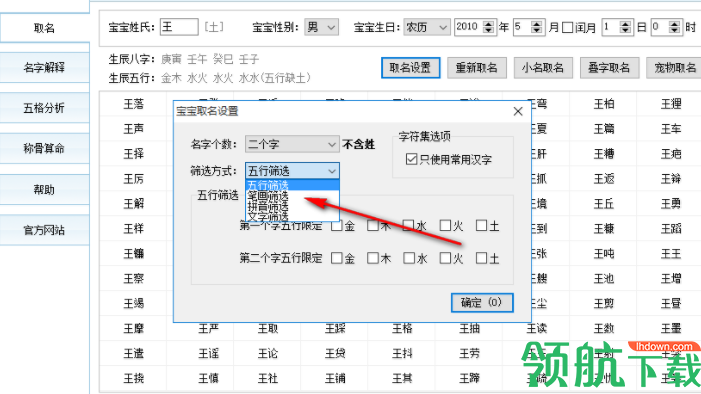Select the name 王车
Viewport: 701px width, 394px height.
click(x=671, y=129)
